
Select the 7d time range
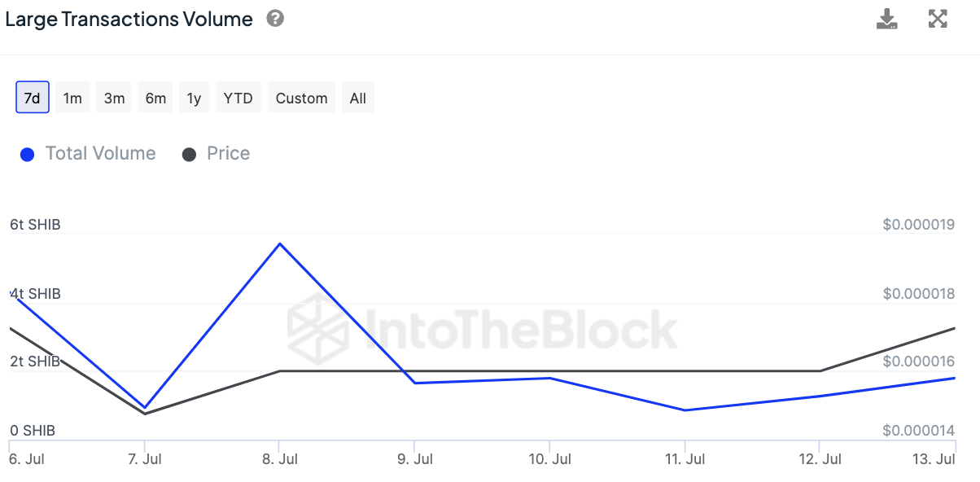pos(33,98)
